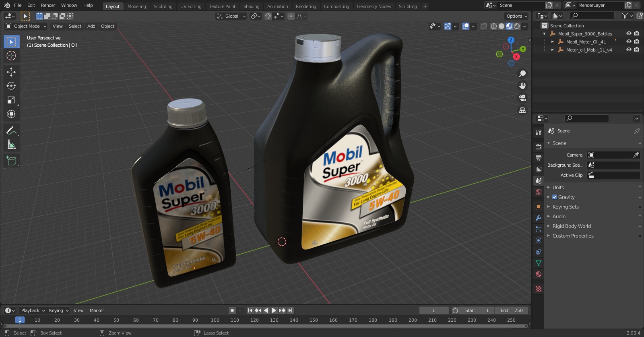
Task: Hide Motor_oil_Mobil_1L_v4 with eye icon
Action: (x=629, y=50)
